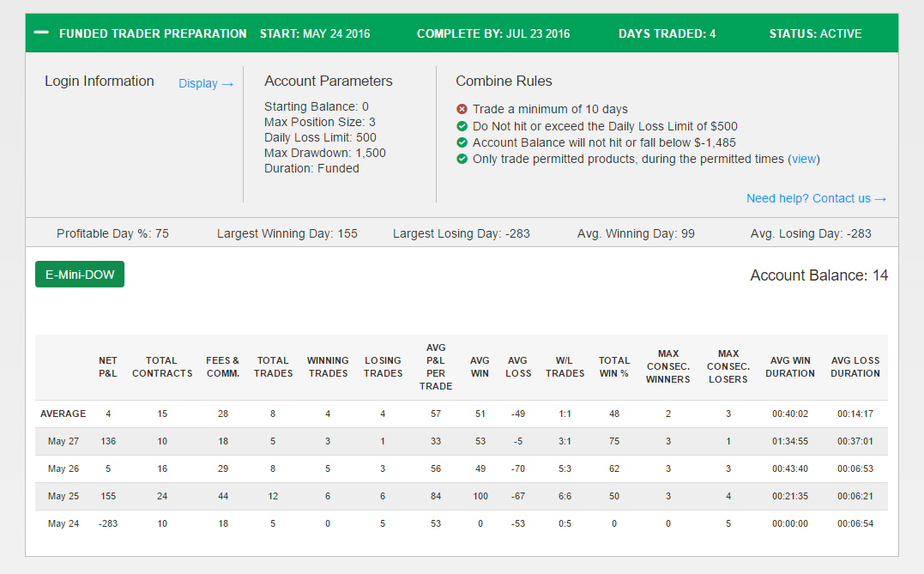Image resolution: width=924 pixels, height=574 pixels.
Task: Click the AVG WIN column header
Action: [x=480, y=366]
